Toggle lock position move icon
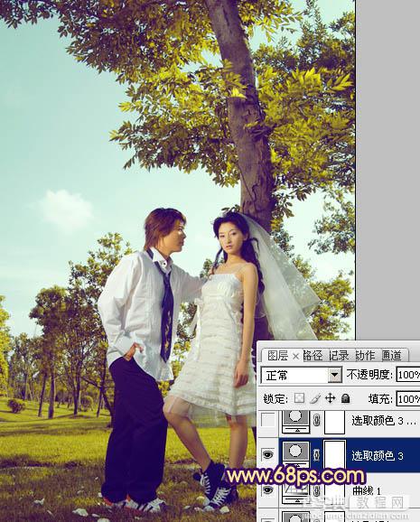Screen dimensions: 420x522 pos(331,398)
